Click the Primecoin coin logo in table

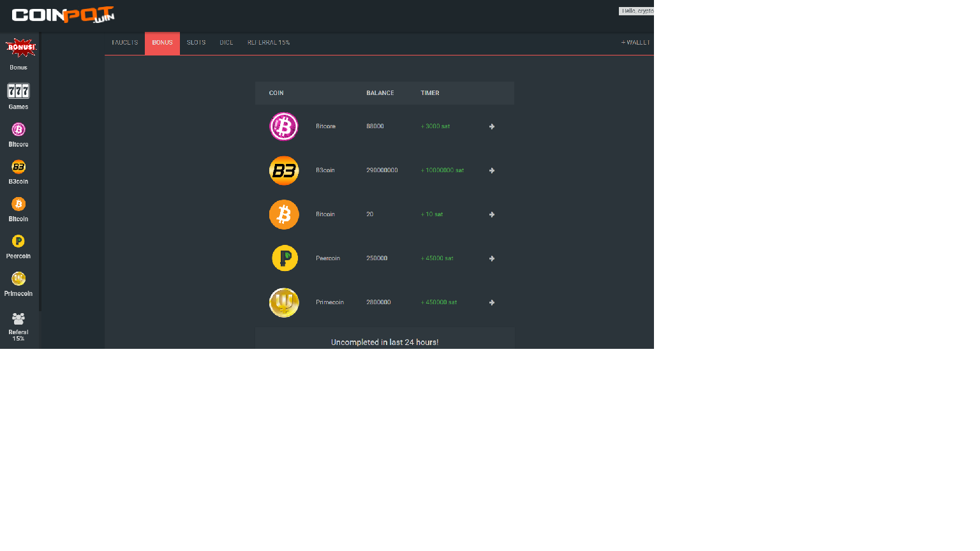tap(284, 302)
